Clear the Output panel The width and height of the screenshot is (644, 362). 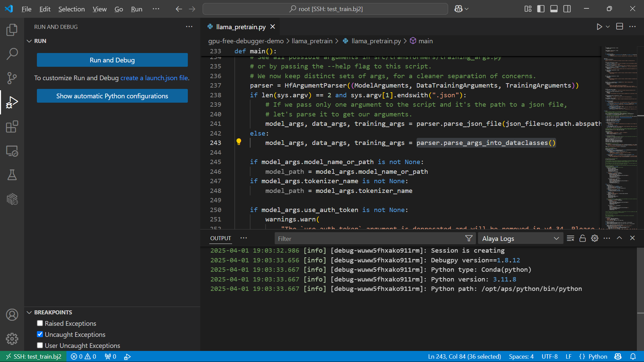coord(570,238)
